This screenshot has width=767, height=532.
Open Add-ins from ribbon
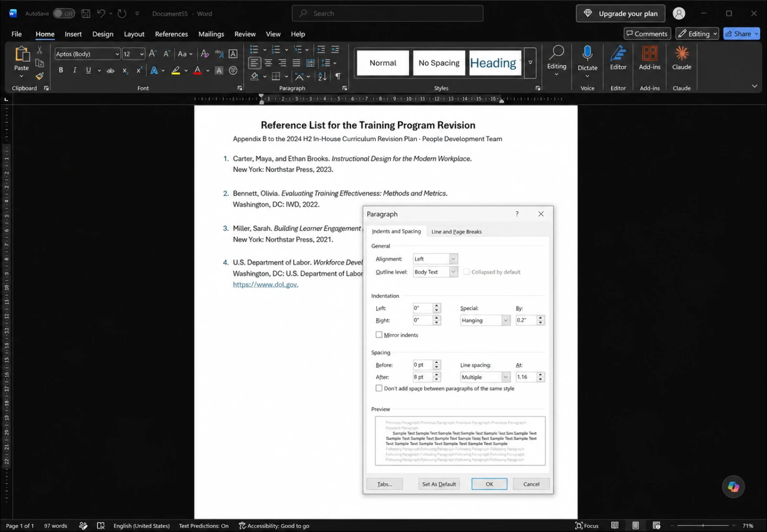[650, 58]
